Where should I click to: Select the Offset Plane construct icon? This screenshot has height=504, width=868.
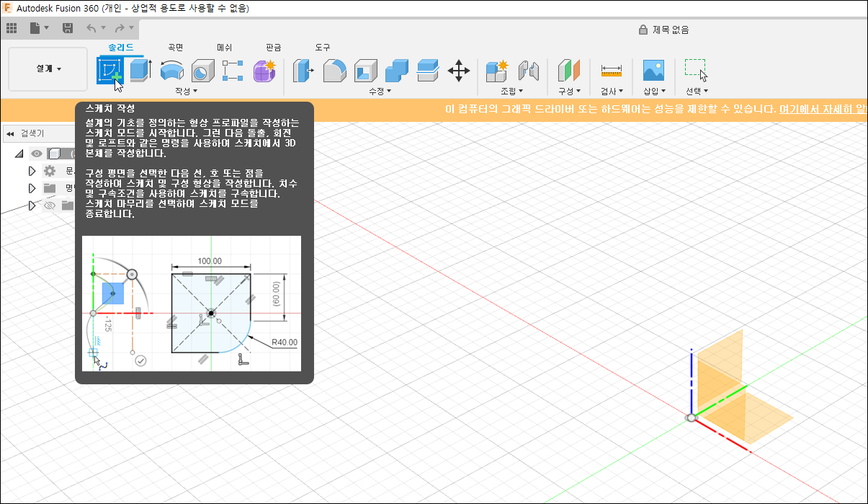tap(568, 71)
